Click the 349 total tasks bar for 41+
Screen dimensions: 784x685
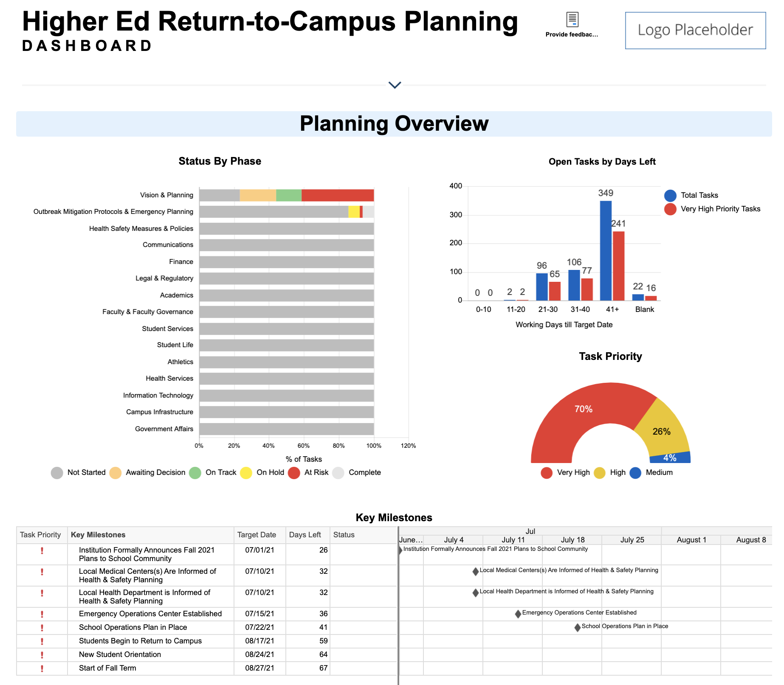point(606,250)
